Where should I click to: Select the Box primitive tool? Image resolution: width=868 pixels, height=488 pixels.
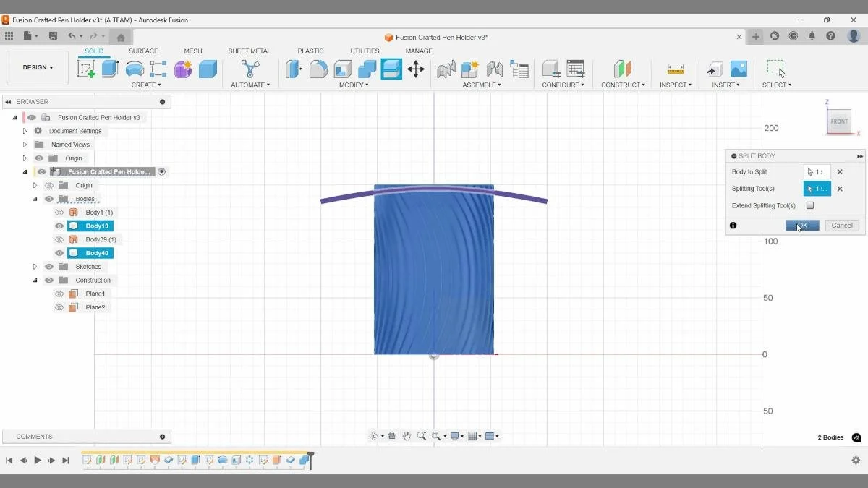pyautogui.click(x=208, y=69)
